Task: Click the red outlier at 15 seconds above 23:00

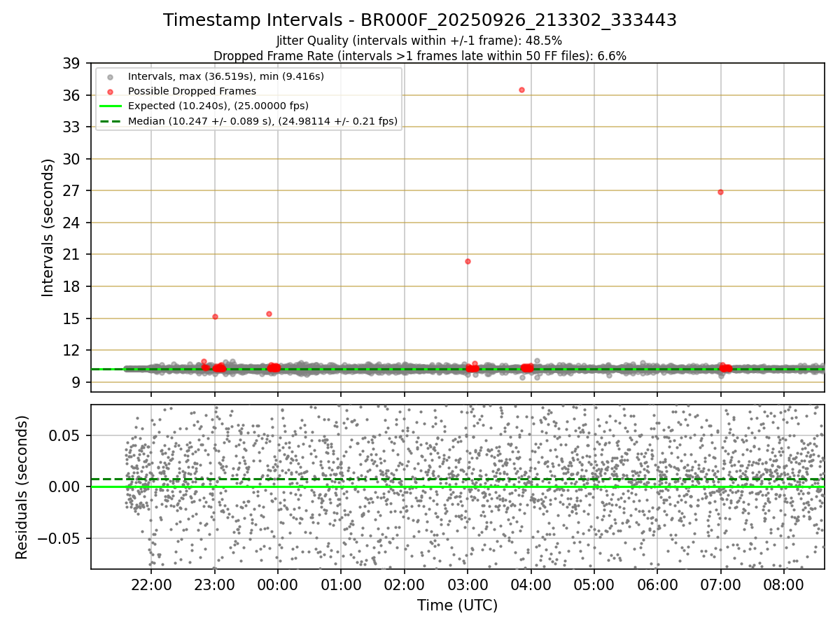Action: click(x=215, y=316)
